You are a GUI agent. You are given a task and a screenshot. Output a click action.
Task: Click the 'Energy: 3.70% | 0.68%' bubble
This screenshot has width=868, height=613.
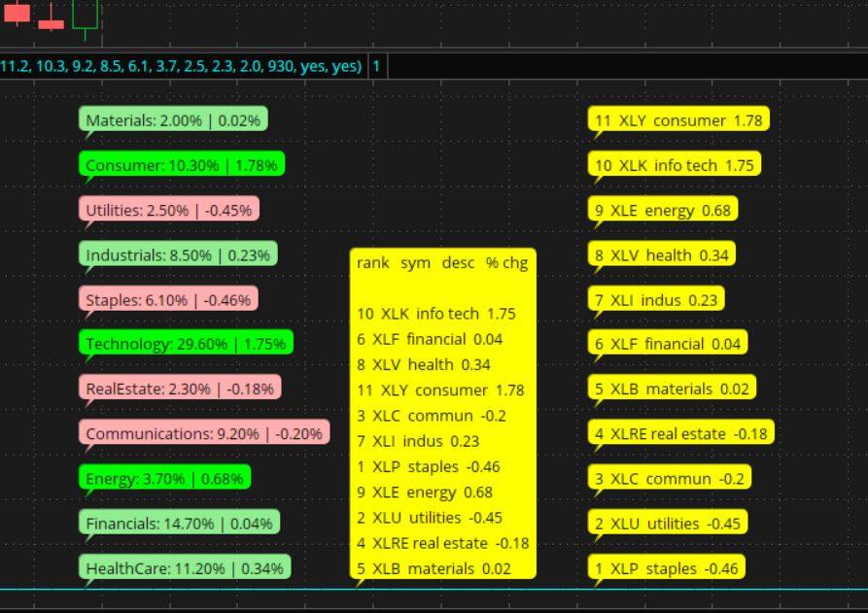(x=165, y=477)
